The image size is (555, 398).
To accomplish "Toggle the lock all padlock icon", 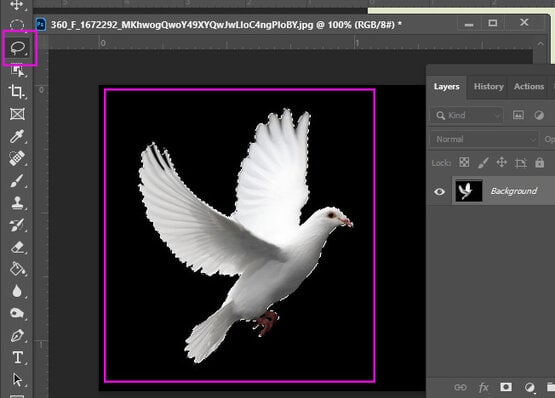I will point(539,163).
